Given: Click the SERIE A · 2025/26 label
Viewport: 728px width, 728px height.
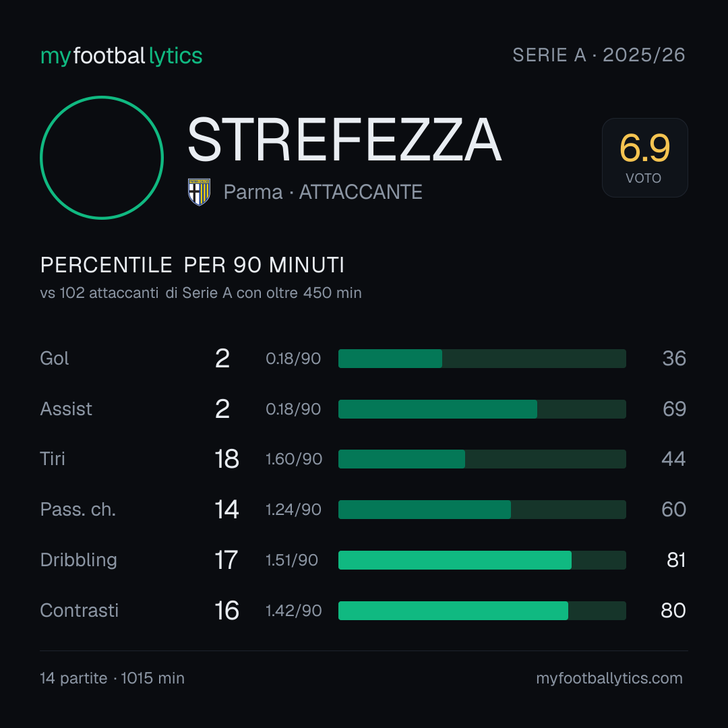Looking at the screenshot, I should 599,55.
